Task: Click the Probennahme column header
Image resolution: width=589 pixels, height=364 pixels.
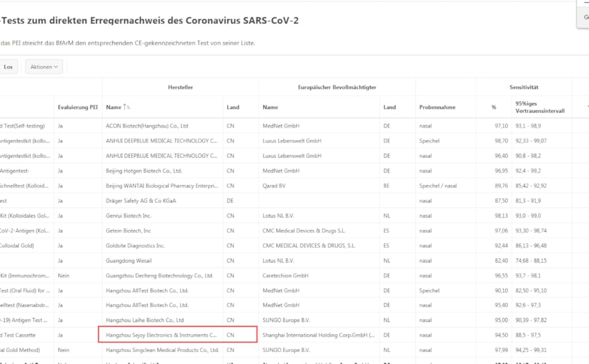Action: coord(437,107)
